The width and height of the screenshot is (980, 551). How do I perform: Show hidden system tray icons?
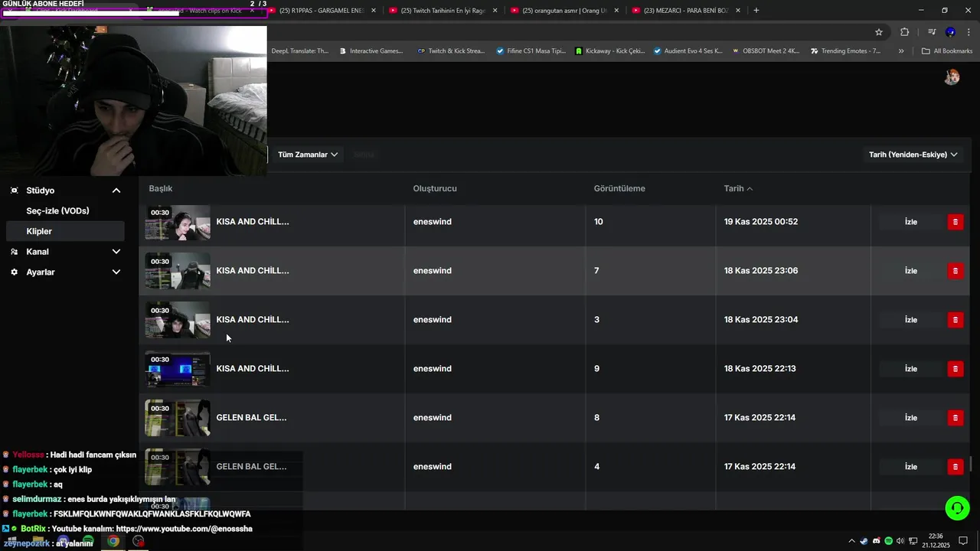[851, 541]
